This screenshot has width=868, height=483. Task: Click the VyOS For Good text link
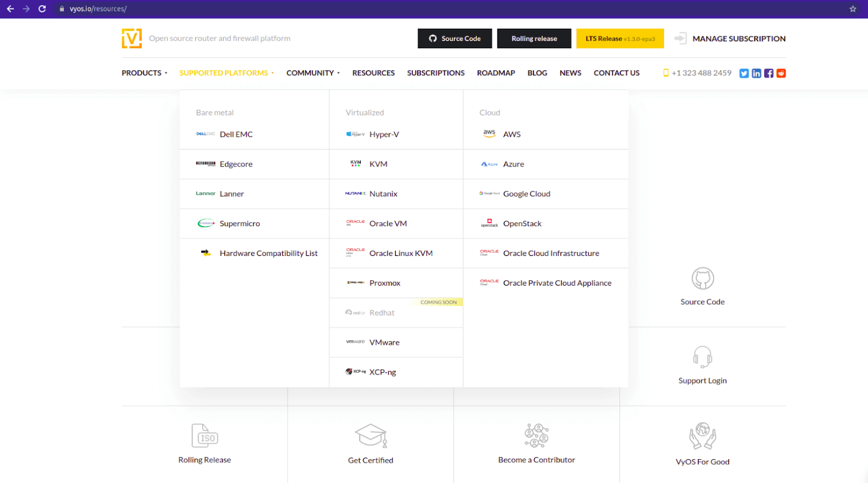[x=703, y=462]
